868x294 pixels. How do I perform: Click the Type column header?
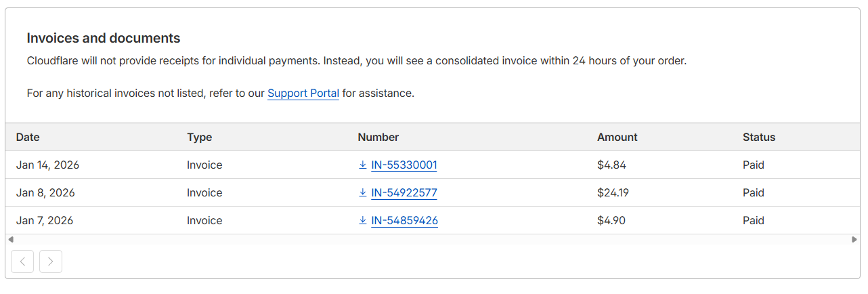199,137
